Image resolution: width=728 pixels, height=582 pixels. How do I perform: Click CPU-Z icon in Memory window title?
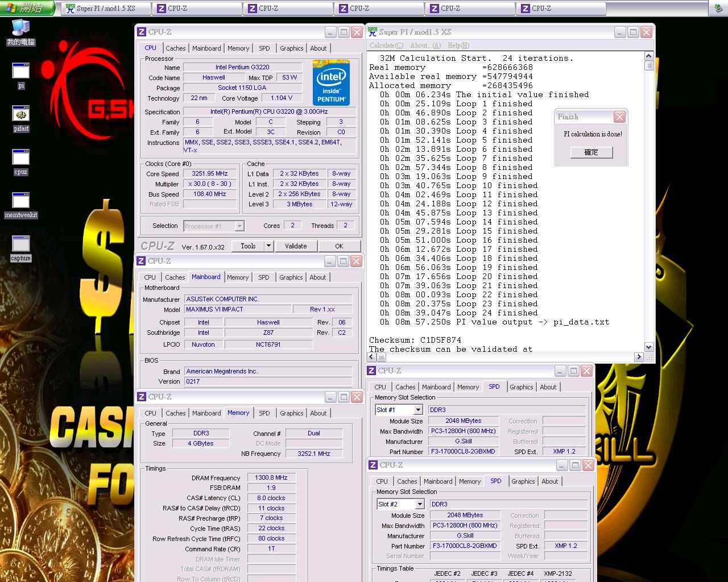tap(142, 397)
